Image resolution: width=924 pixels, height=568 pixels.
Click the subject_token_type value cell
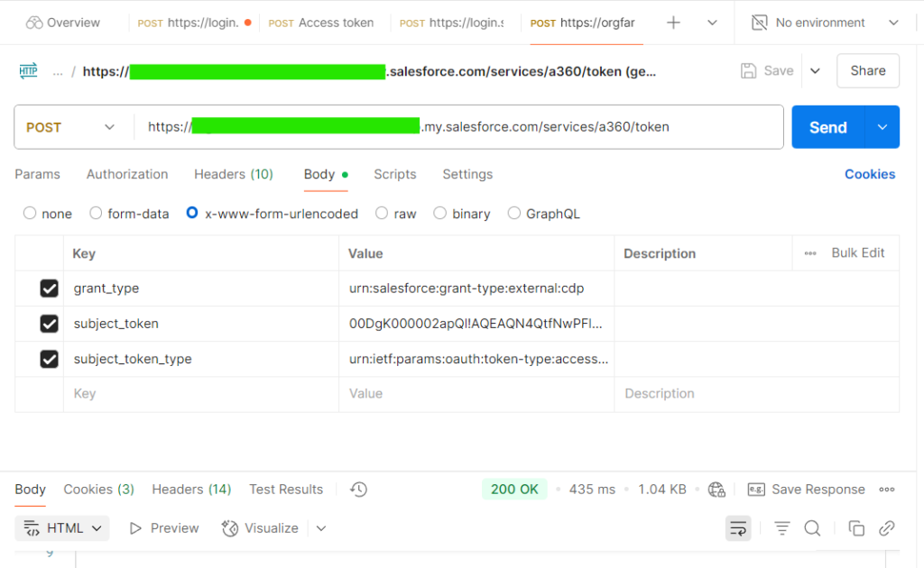[x=476, y=359]
